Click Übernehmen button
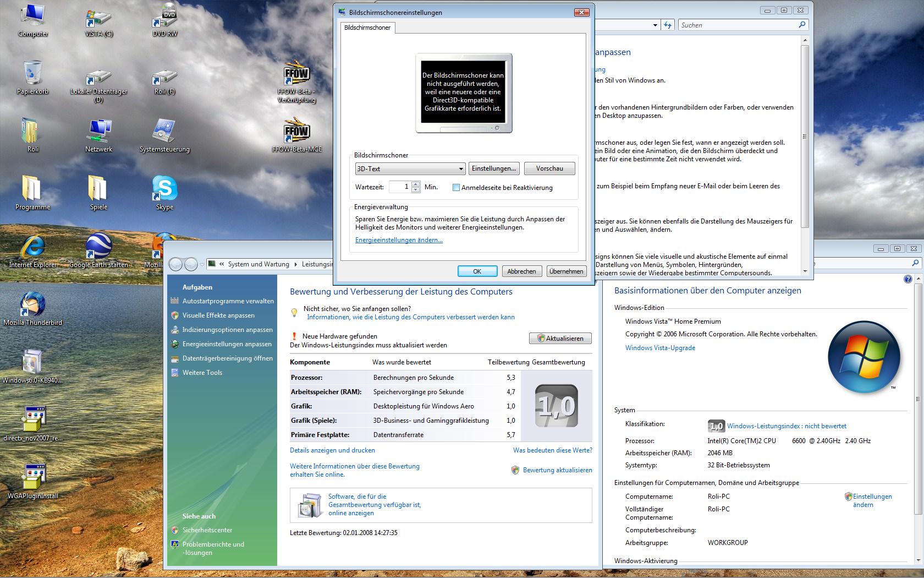Image resolution: width=924 pixels, height=578 pixels. tap(566, 271)
